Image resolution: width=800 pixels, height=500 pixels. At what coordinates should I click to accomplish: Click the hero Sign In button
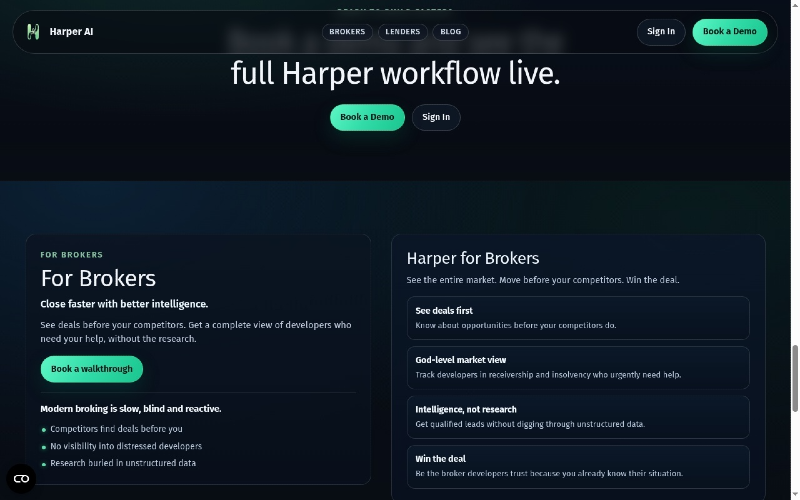pos(436,117)
